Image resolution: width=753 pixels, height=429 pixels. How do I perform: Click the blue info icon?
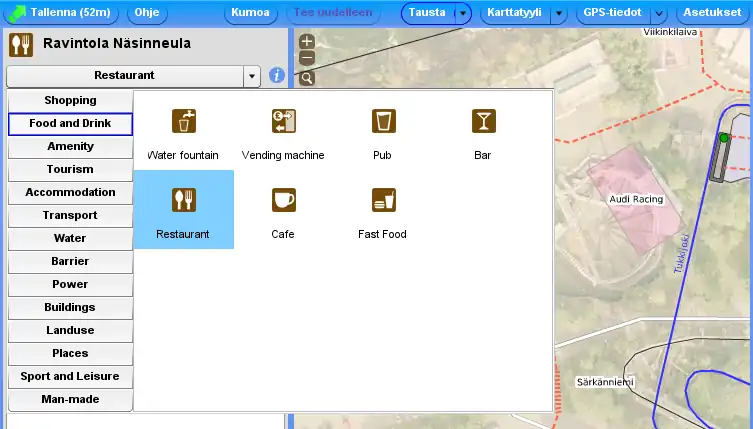(277, 76)
